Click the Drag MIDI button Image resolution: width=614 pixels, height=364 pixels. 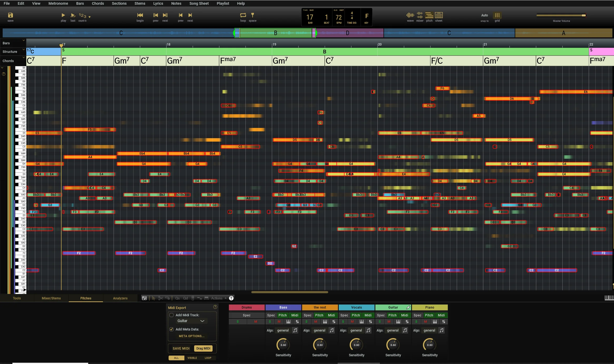[x=203, y=348]
